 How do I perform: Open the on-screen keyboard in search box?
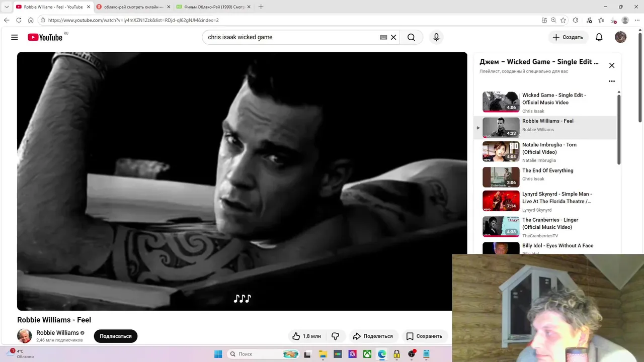click(x=383, y=37)
